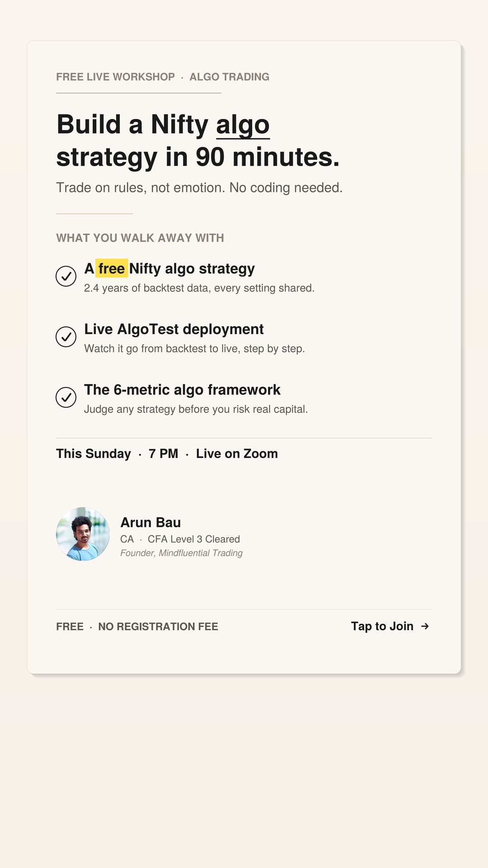Click the checkmark icon beside 6-metric algo framework
Image resolution: width=488 pixels, height=868 pixels.
66,397
